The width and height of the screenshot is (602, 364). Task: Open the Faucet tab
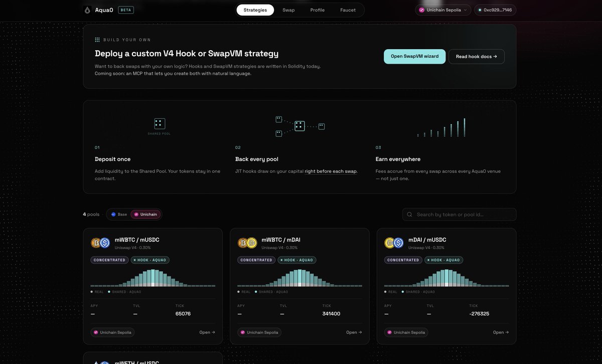point(348,10)
